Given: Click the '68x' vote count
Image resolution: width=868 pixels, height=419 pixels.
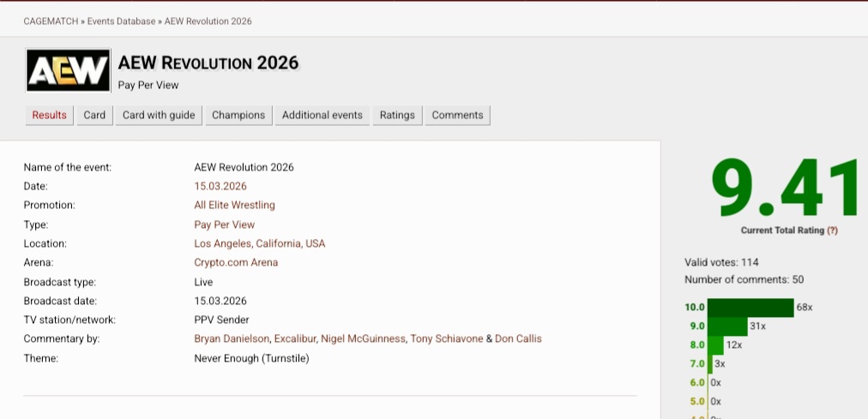Looking at the screenshot, I should pyautogui.click(x=805, y=308).
